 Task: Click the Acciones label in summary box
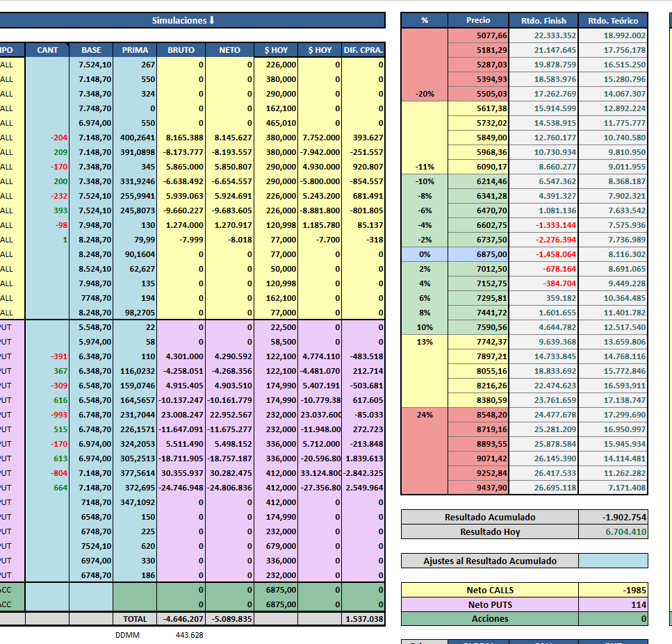(x=490, y=619)
